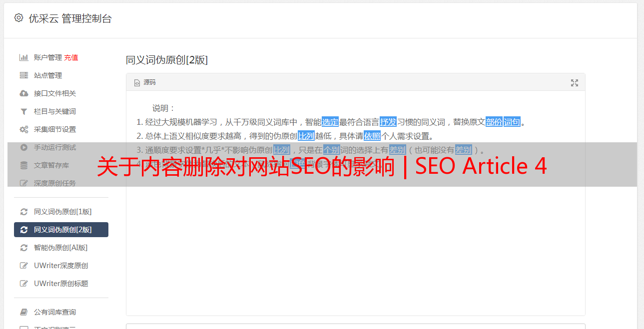
Task: Open 账户管理 bar chart icon
Action: point(23,57)
